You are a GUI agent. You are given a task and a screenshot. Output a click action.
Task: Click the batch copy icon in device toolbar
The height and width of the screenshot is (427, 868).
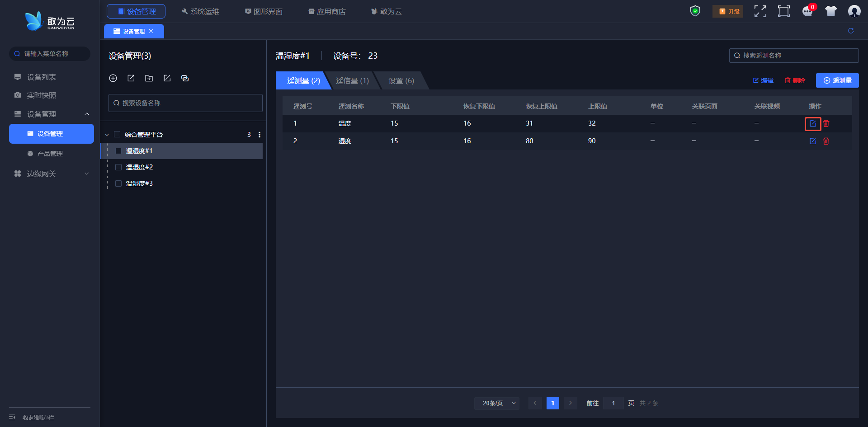(x=185, y=78)
